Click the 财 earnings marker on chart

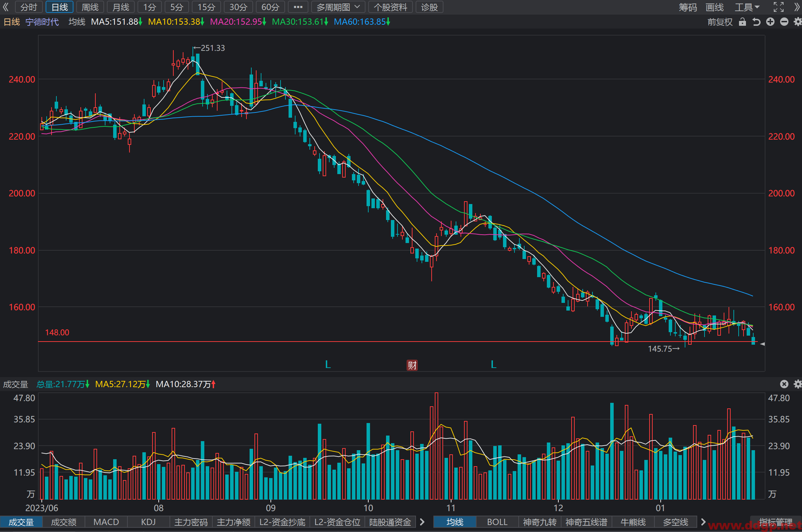pos(412,365)
